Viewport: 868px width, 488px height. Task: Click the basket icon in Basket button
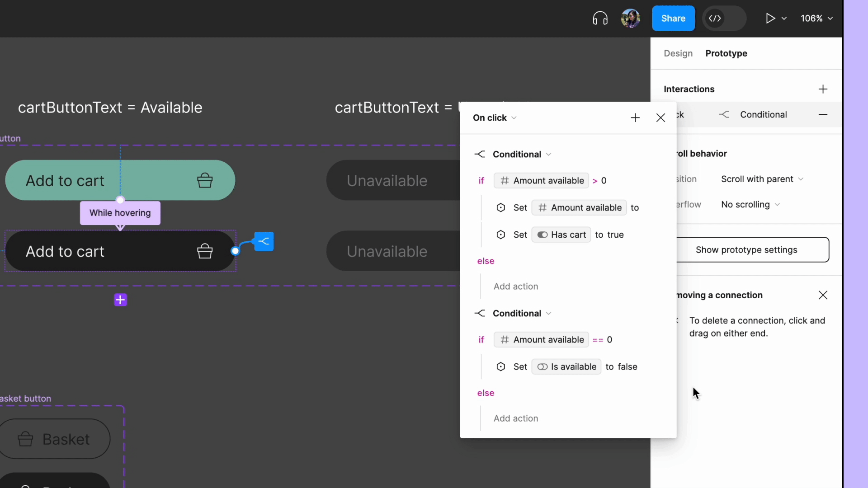(x=25, y=439)
